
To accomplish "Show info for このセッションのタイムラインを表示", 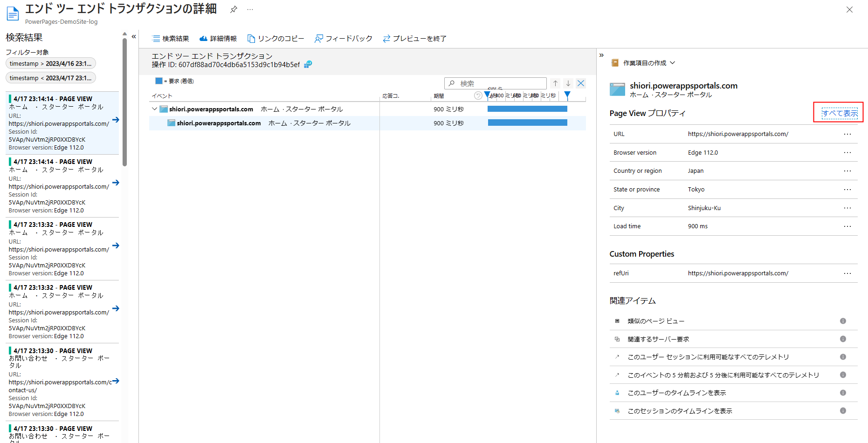I will 843,411.
